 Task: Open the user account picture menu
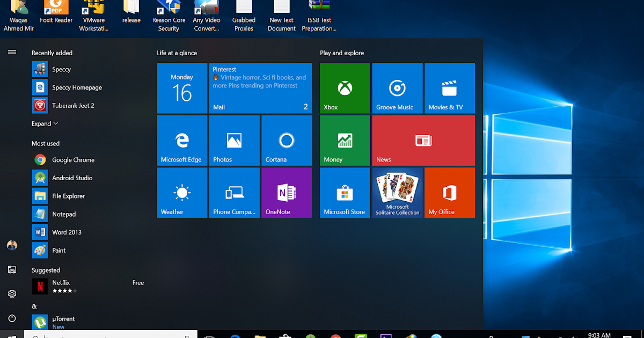tap(12, 245)
